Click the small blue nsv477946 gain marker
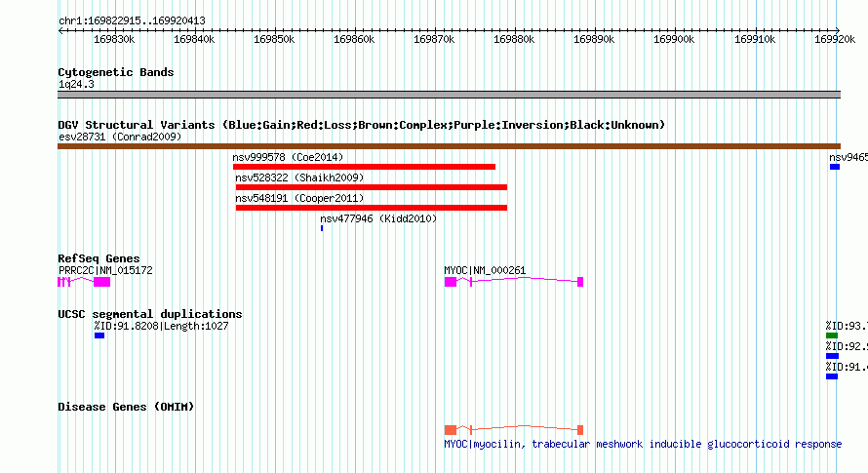 point(322,228)
